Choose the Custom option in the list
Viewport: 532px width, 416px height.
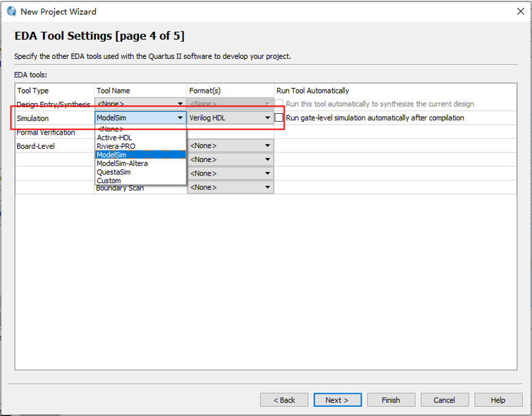(109, 181)
